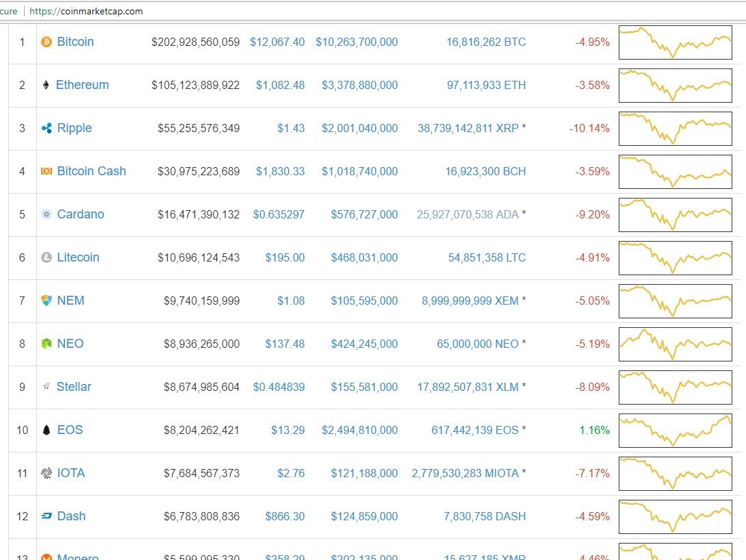The height and width of the screenshot is (560, 746).
Task: Click Ethereum price $1,082.48
Action: tap(280, 85)
